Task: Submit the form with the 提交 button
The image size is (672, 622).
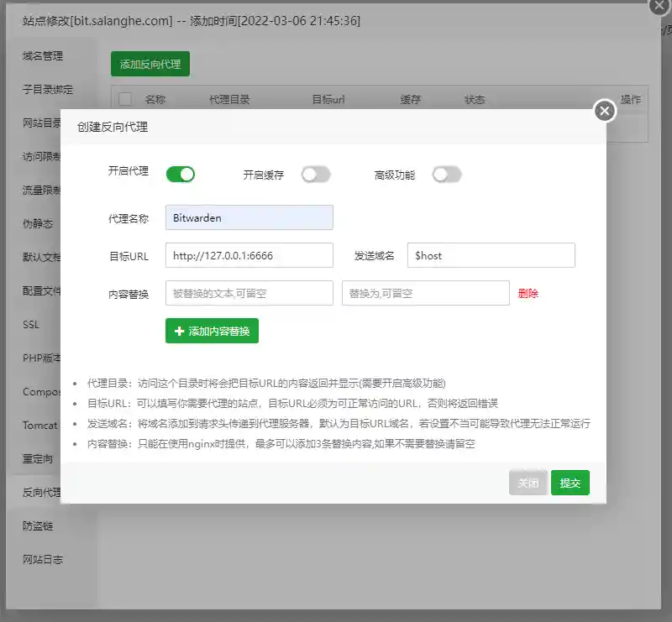Action: (570, 483)
